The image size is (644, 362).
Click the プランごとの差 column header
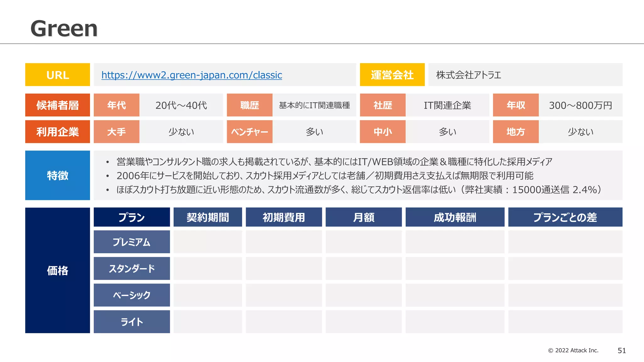565,217
